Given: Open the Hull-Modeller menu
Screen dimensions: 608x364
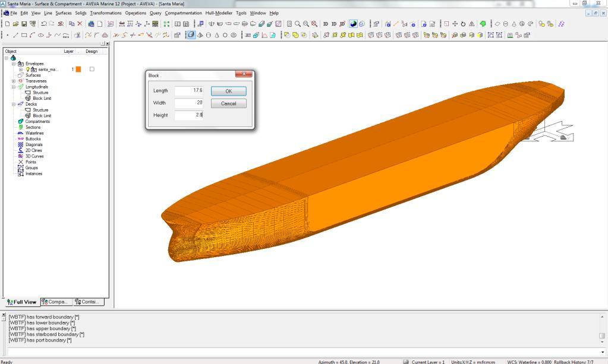Looking at the screenshot, I should [219, 13].
